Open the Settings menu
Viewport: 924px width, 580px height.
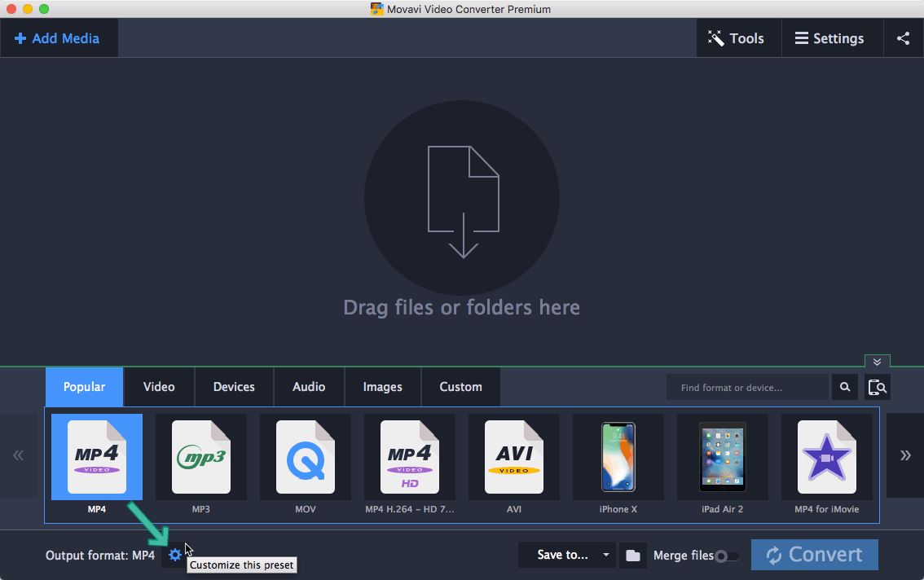click(x=832, y=38)
